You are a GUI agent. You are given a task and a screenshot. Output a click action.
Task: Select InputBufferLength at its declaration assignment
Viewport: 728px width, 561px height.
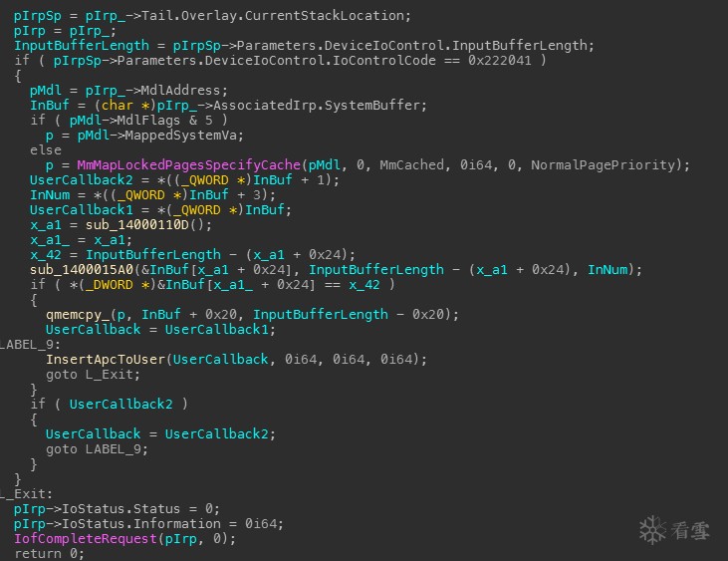[82, 46]
